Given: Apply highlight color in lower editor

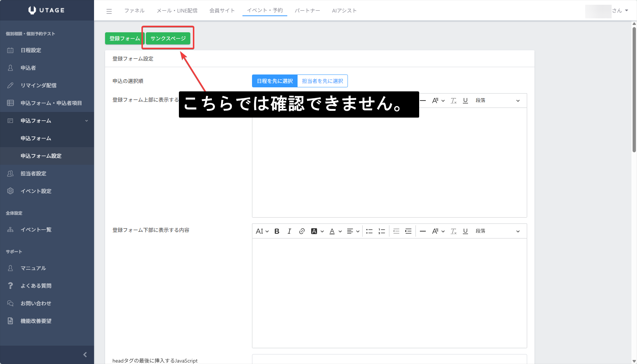Looking at the screenshot, I should click(314, 231).
